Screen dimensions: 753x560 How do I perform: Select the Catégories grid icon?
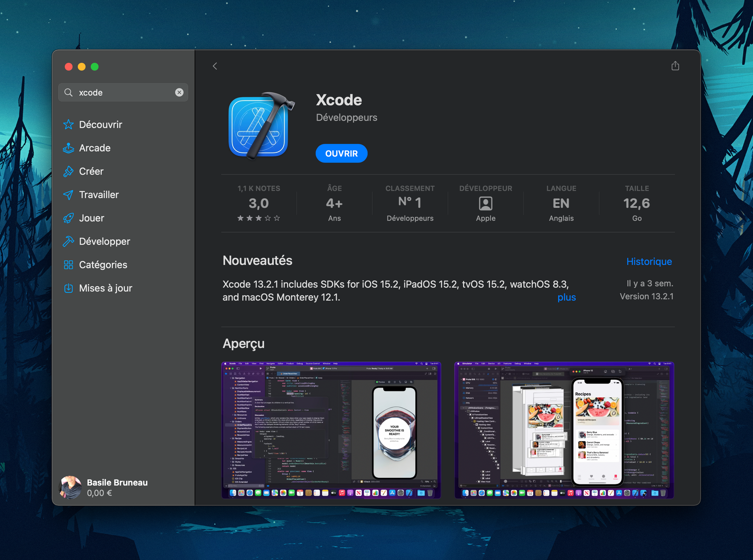[68, 265]
